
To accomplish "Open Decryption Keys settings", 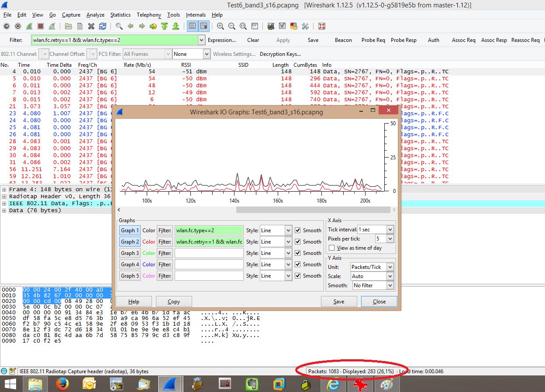I will (x=280, y=54).
